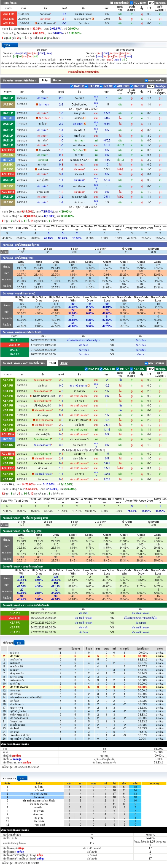167x868 pixels.
Task: Open the 2-1 score in 23/04/08 row
Action: coord(64,19)
